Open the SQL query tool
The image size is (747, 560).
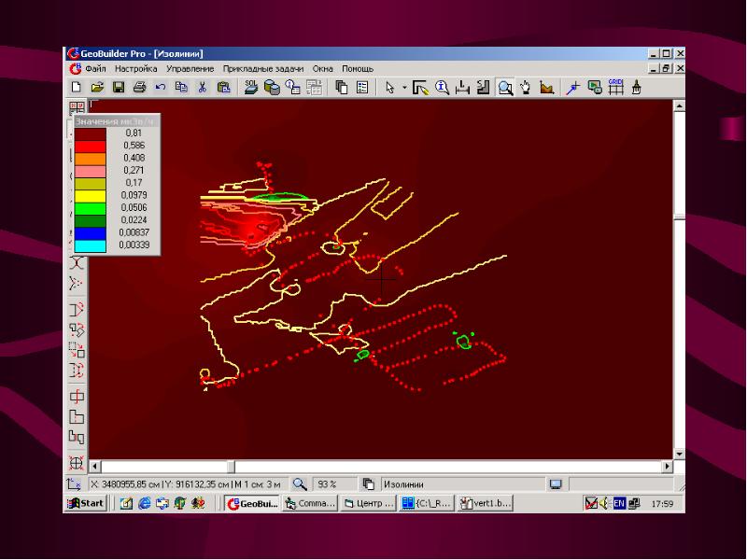[251, 88]
